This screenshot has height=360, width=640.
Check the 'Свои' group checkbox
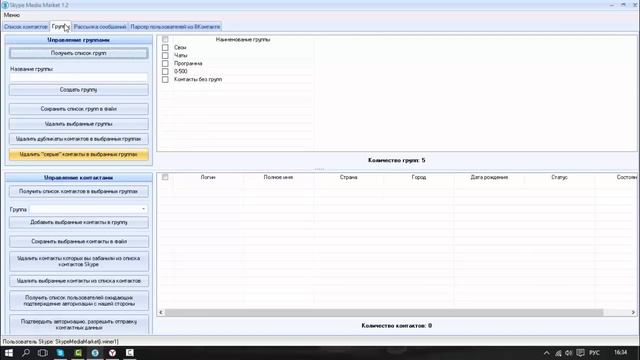coord(165,47)
